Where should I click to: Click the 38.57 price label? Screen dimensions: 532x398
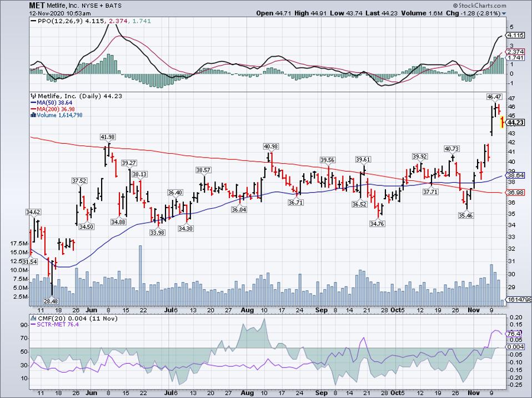(203, 170)
